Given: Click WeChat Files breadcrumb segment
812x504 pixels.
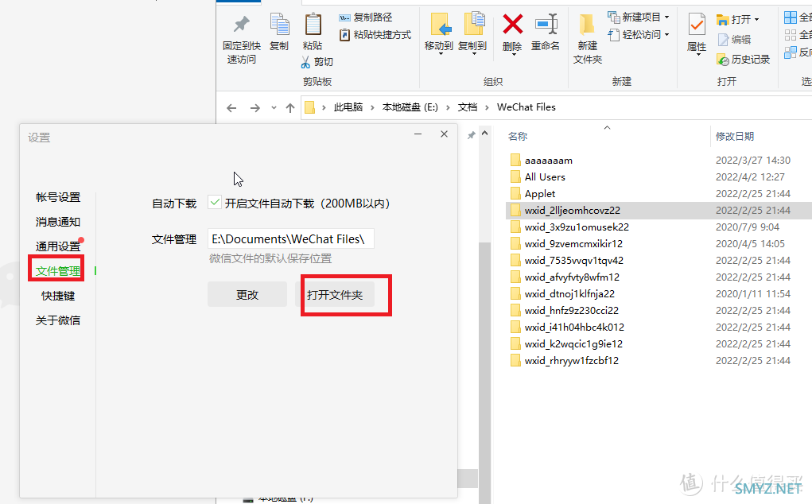Looking at the screenshot, I should (526, 107).
